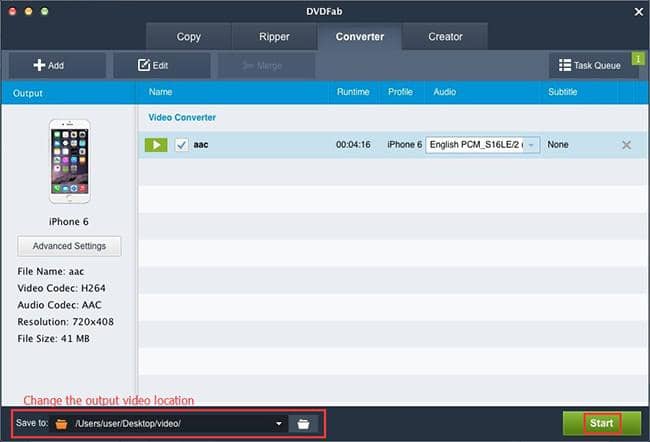The width and height of the screenshot is (650, 442).
Task: Click the green task count badge
Action: point(638,59)
